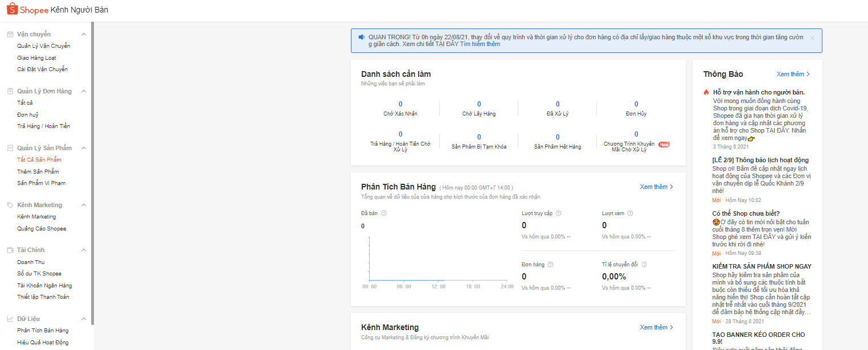The height and width of the screenshot is (350, 868).
Task: Click the Tài Chính wallet icon
Action: click(10, 250)
